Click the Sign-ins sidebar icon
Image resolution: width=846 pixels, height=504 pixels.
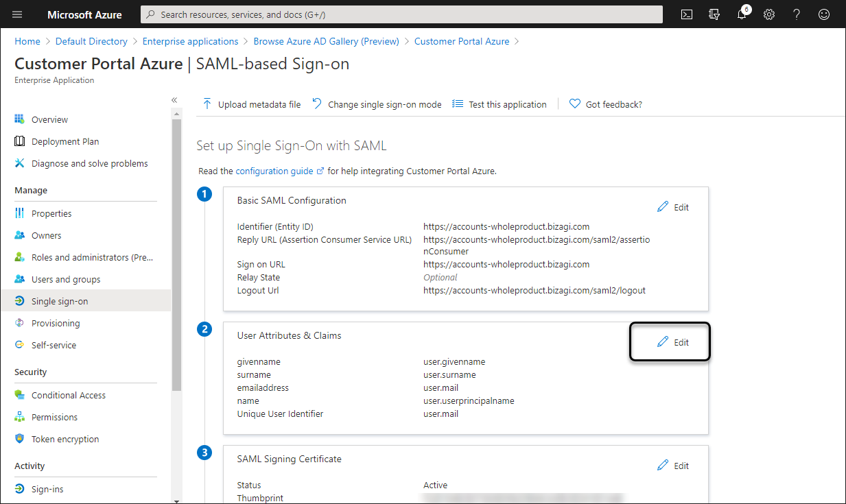point(19,489)
